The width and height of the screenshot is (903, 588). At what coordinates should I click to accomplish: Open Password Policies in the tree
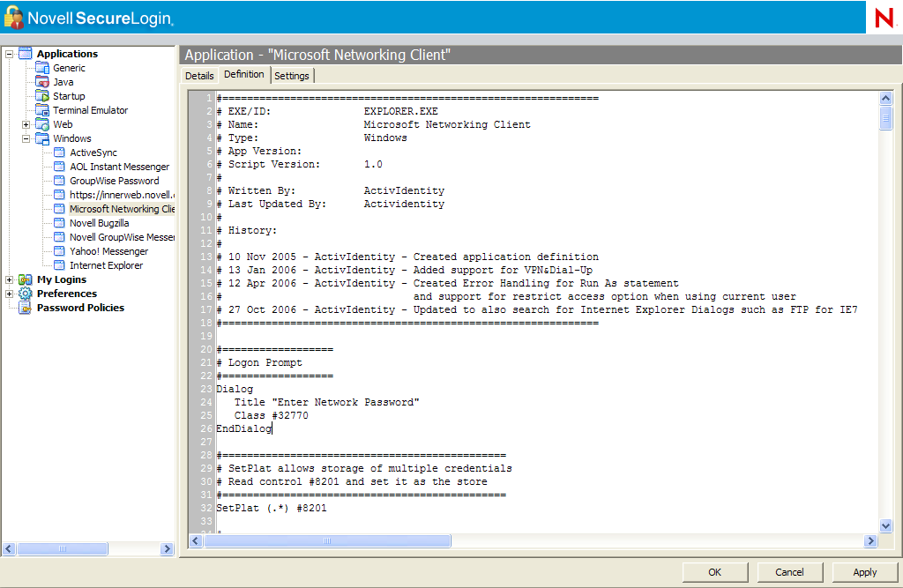click(80, 308)
